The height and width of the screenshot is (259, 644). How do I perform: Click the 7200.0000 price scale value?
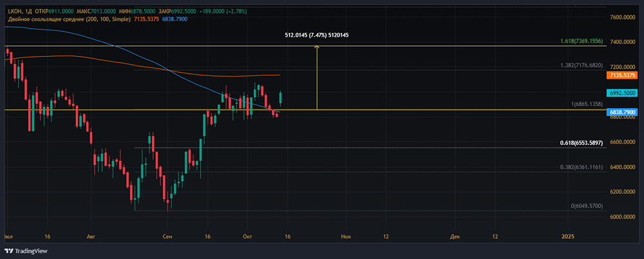pos(623,67)
